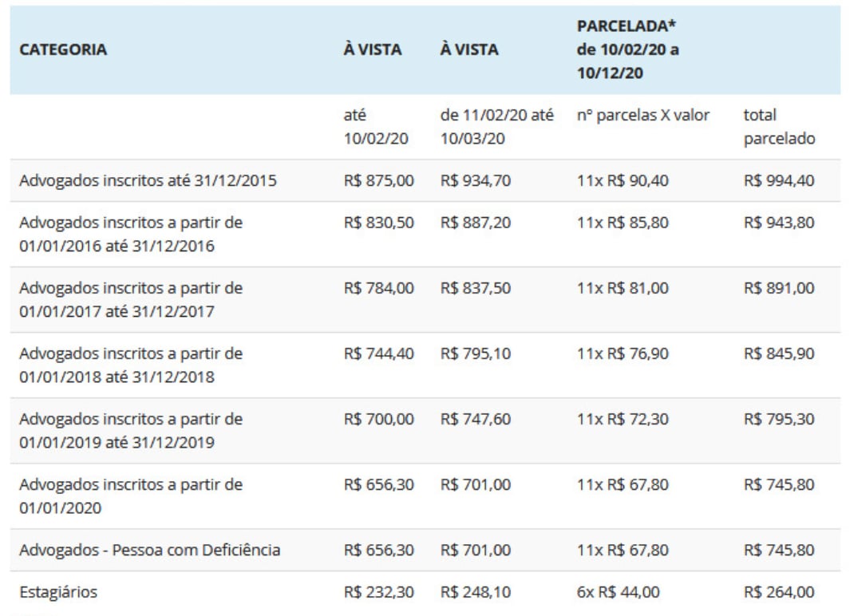The width and height of the screenshot is (850, 616).
Task: Select the R$ 784,00 cell
Action: [378, 288]
